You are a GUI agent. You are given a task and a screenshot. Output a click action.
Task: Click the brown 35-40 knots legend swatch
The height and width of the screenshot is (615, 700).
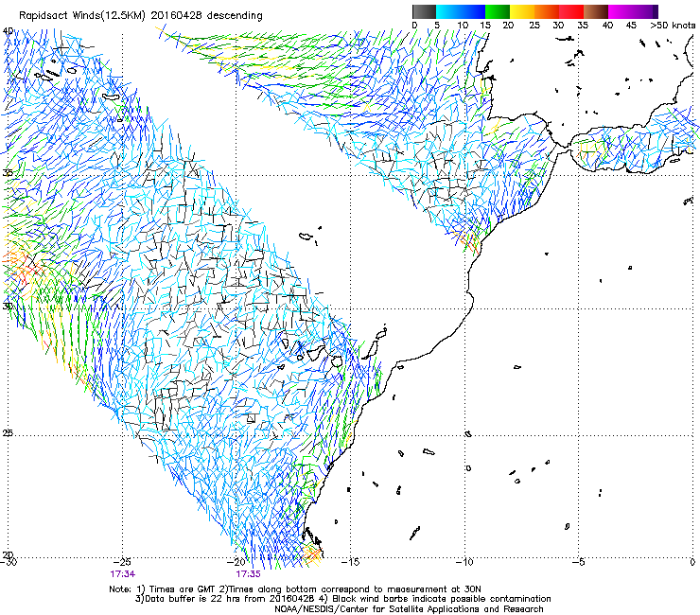(596, 11)
